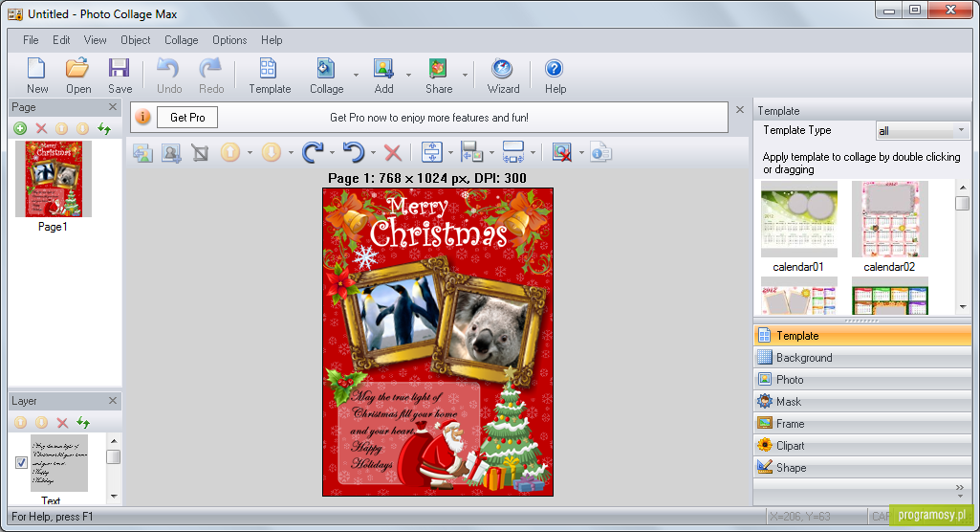
Task: Expand the Add dropdown arrow
Action: (x=409, y=75)
